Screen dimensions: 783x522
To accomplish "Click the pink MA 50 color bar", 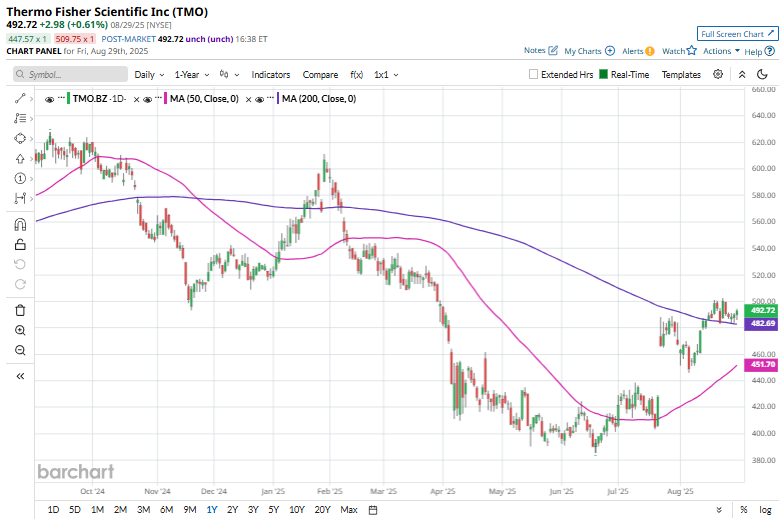I will coord(165,98).
